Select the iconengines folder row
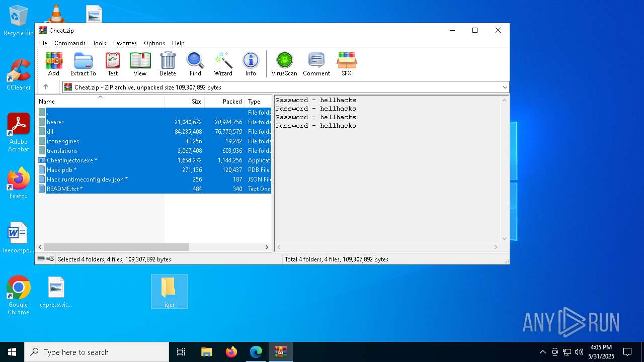 pyautogui.click(x=154, y=141)
